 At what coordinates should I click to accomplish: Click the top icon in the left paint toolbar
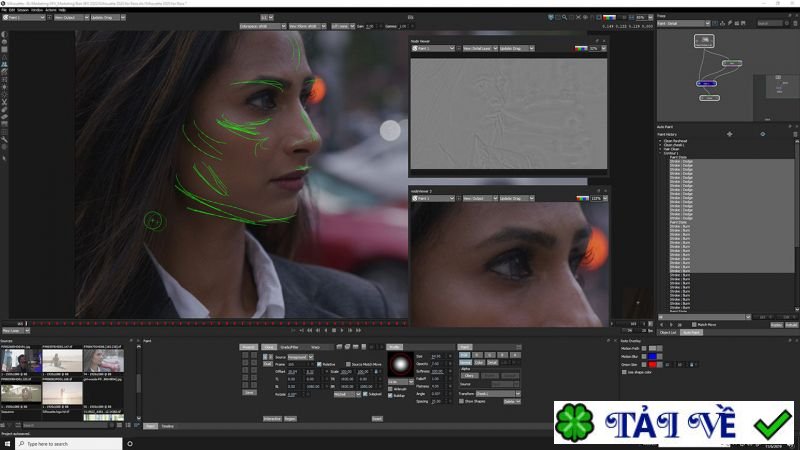pos(5,34)
